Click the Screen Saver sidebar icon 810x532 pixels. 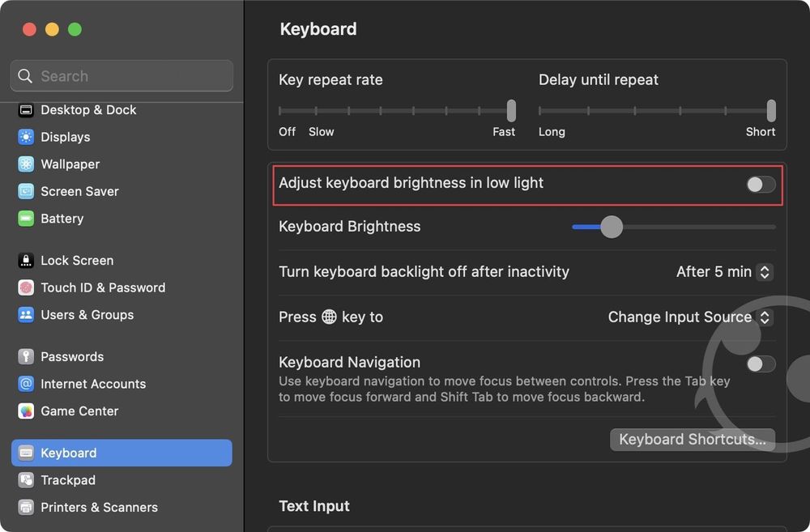point(25,191)
